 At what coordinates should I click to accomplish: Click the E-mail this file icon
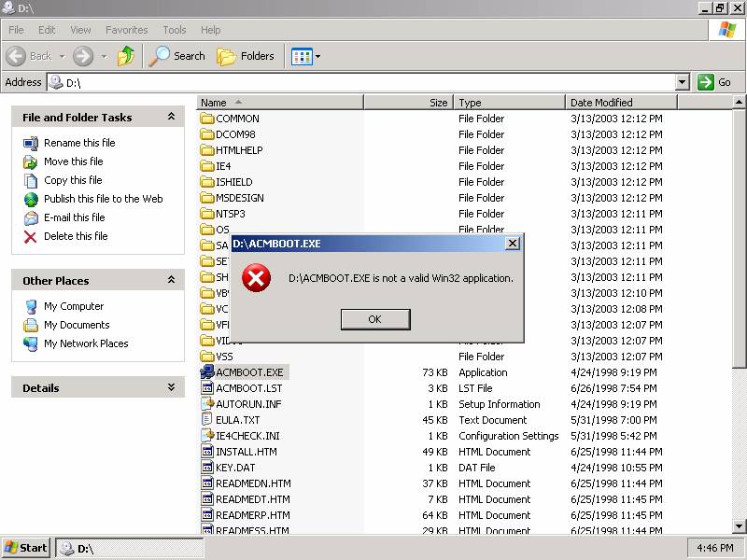tap(31, 218)
